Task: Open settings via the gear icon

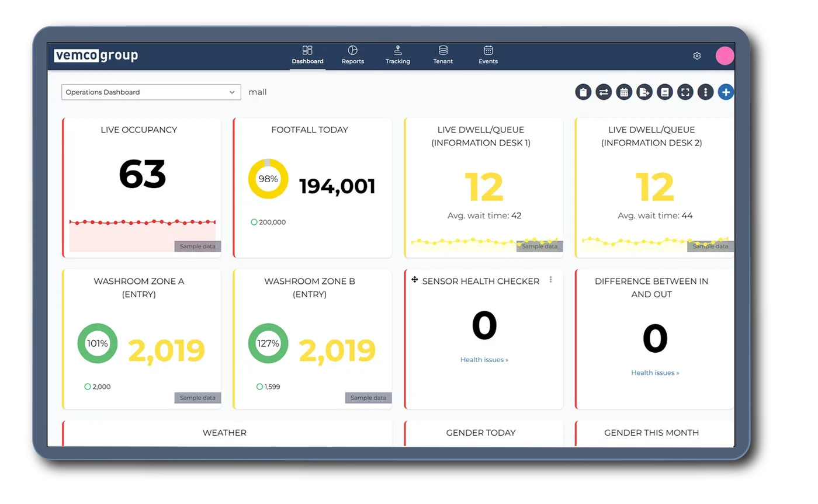Action: coord(697,56)
